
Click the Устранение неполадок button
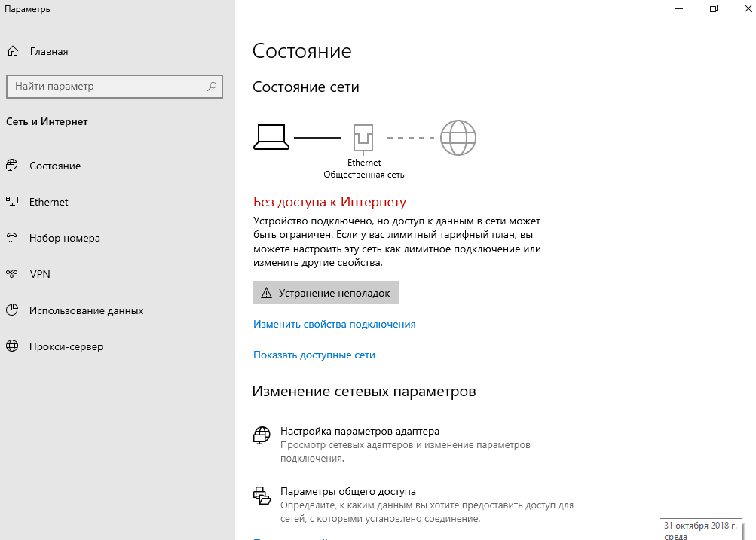tap(326, 293)
